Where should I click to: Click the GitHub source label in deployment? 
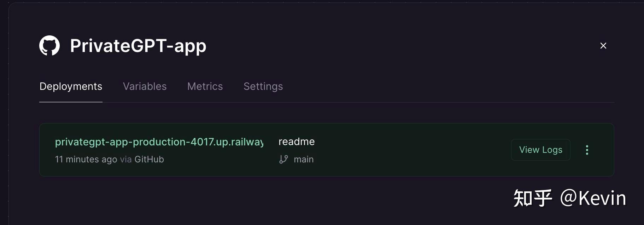[x=149, y=159]
